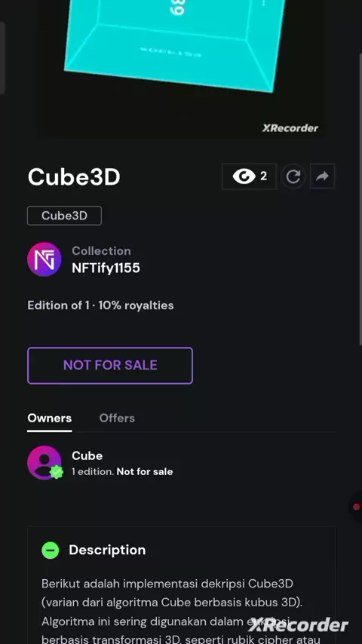Click the NOT FOR SALE button

tap(110, 366)
